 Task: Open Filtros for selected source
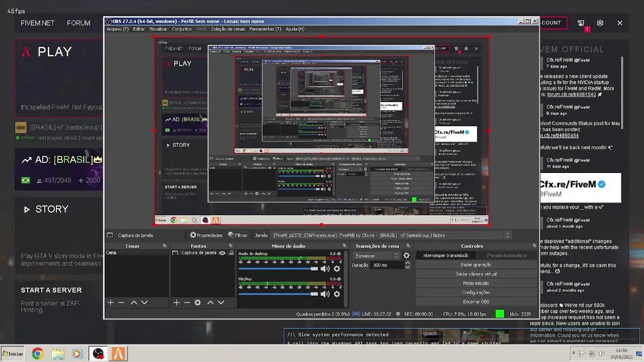[x=237, y=235]
